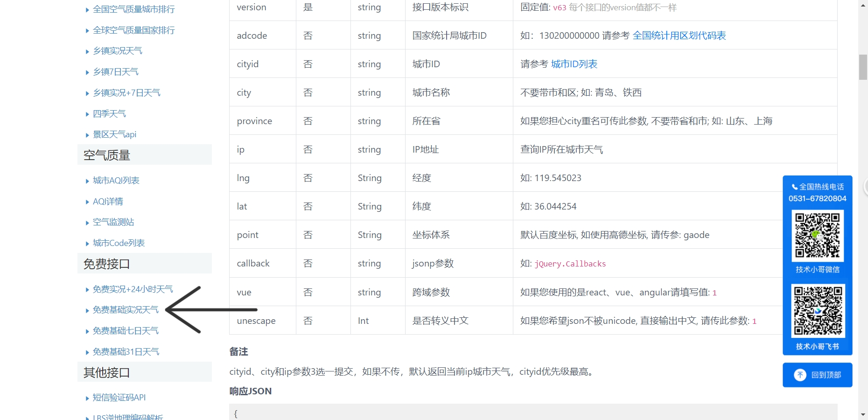
Task: Open 免费实况+24小时天气 link
Action: tap(133, 289)
